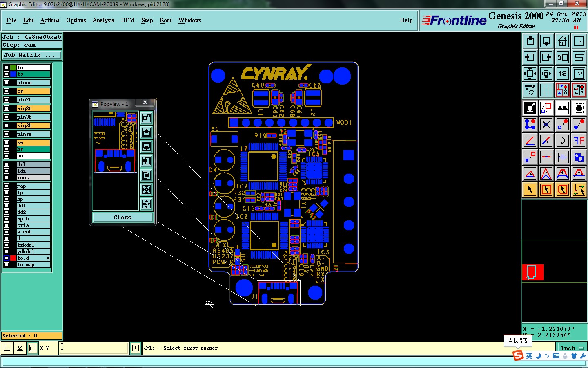Toggle the checkbox for layer to.d
This screenshot has height=368, width=588.
[x=7, y=258]
